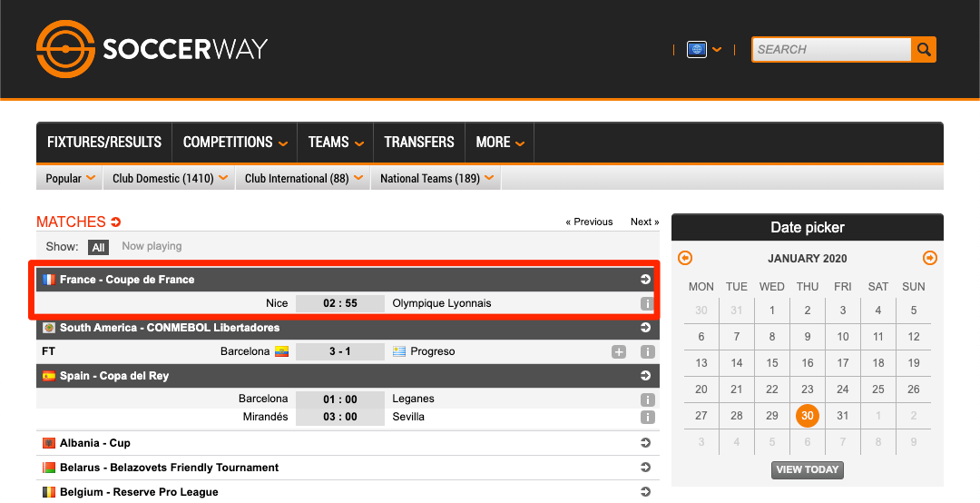Go to the Next matches day

pyautogui.click(x=644, y=222)
